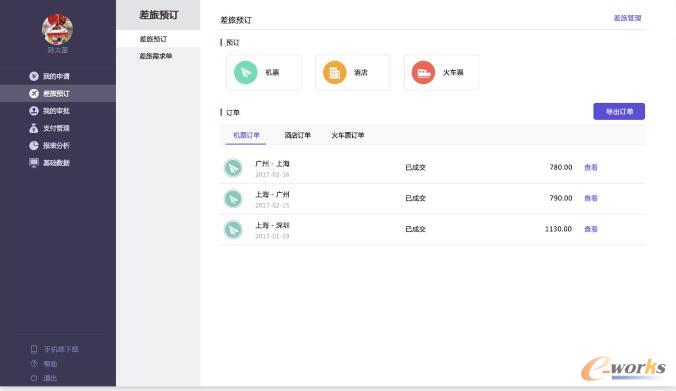This screenshot has width=676, height=391.
Task: Click the amount 790.00
Action: click(x=560, y=198)
